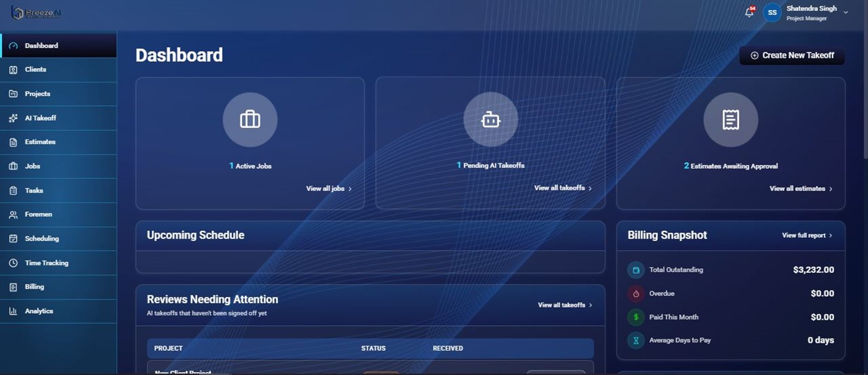Screen dimensions: 868x375
Task: Follow View all takeoffs link in Pending card
Action: [563, 188]
